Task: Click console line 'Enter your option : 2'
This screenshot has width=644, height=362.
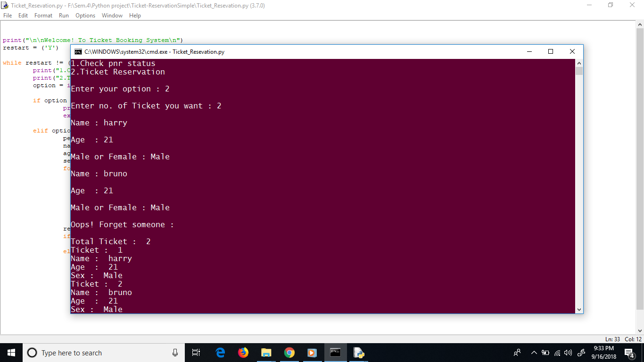Action: (x=120, y=89)
